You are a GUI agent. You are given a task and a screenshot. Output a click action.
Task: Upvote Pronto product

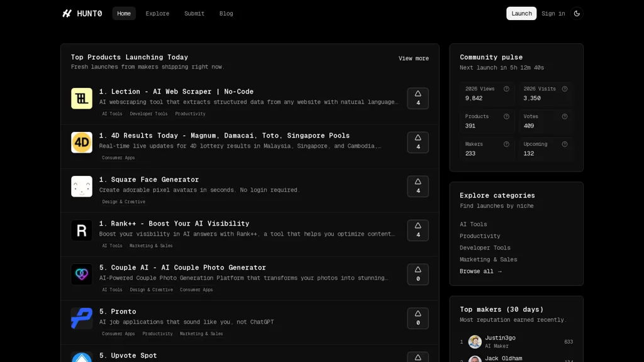(x=418, y=318)
